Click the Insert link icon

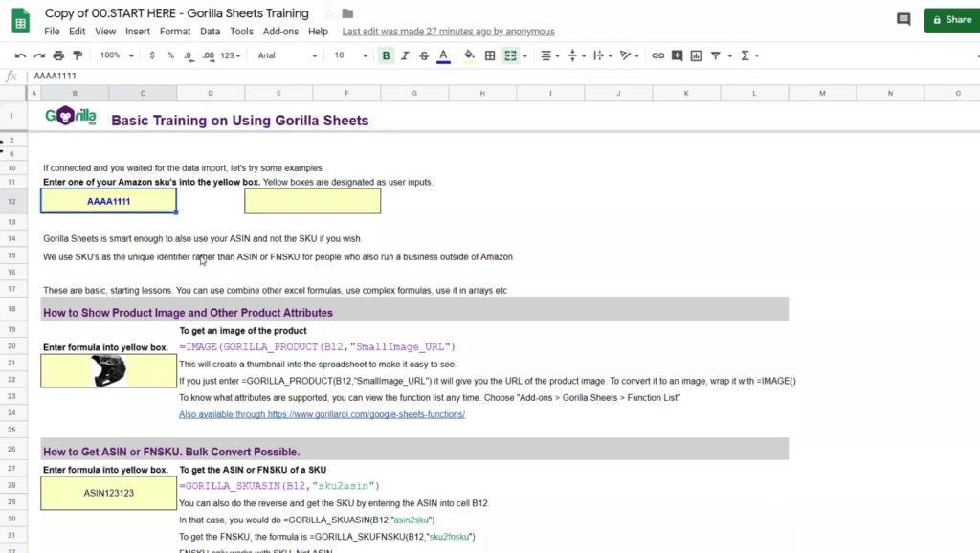(x=658, y=55)
